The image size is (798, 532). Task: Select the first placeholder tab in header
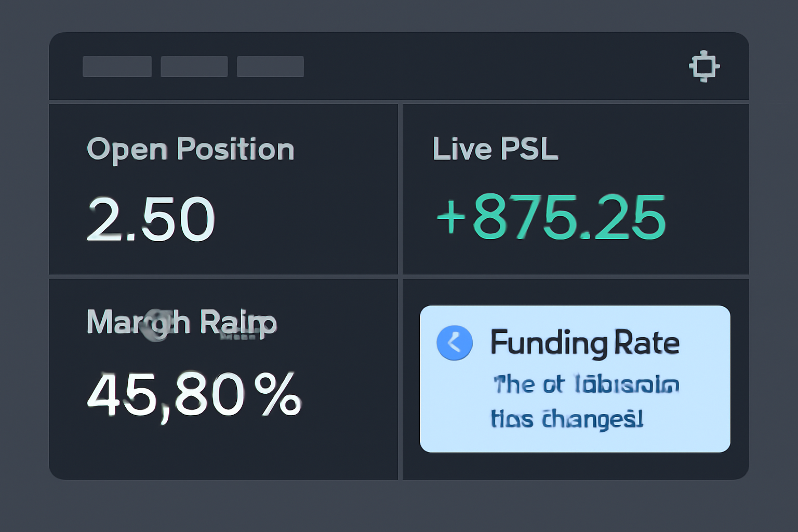click(117, 66)
